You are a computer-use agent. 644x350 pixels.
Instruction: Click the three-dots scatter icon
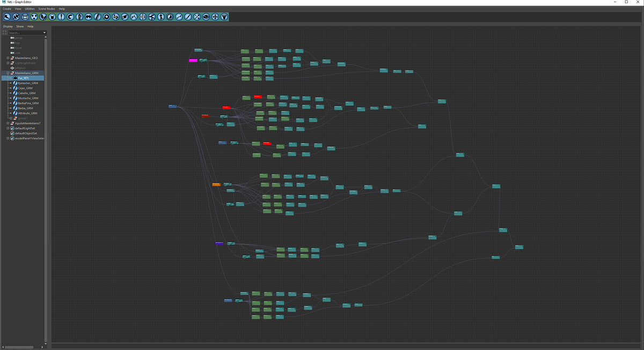34,17
